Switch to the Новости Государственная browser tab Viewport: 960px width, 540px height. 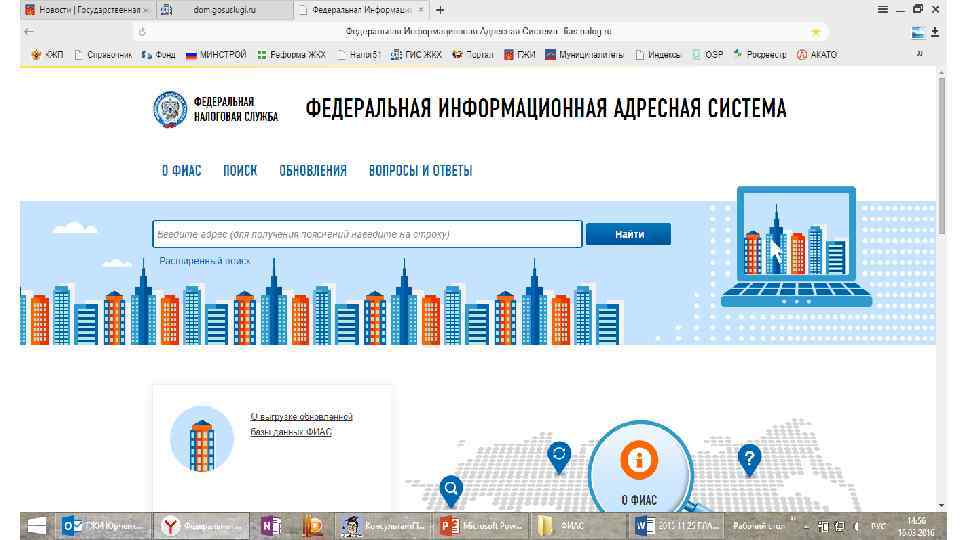coord(87,10)
